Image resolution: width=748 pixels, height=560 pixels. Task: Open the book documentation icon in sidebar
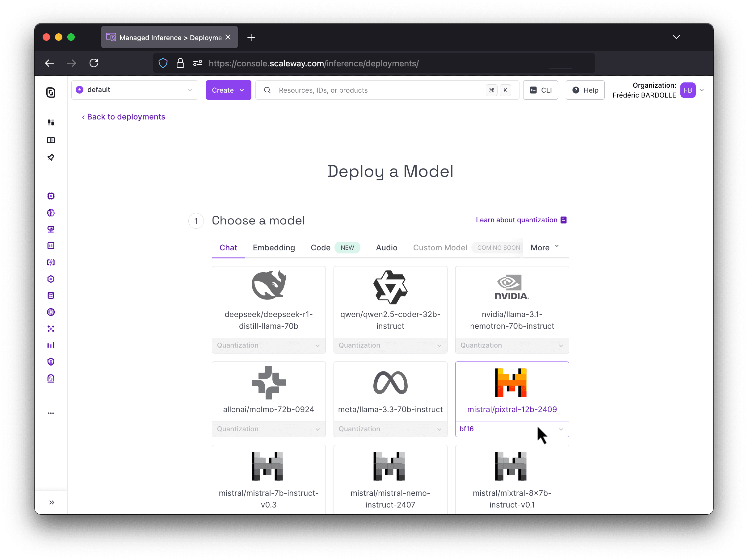pyautogui.click(x=51, y=140)
